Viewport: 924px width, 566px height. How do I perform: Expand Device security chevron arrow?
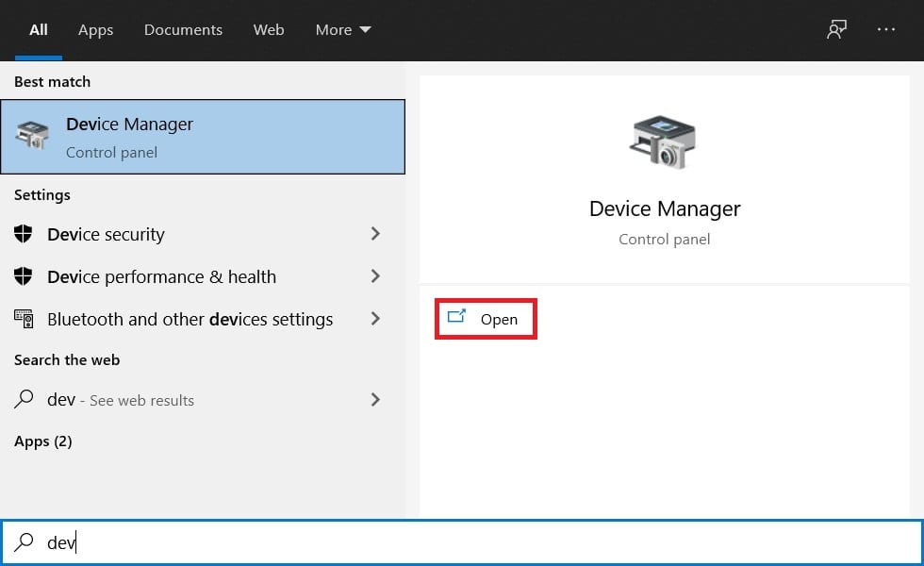[x=375, y=234]
